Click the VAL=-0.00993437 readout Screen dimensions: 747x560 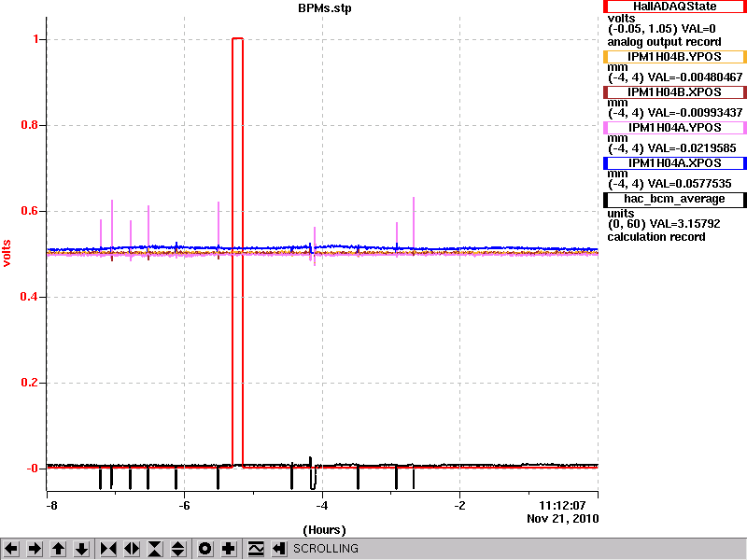pos(696,113)
